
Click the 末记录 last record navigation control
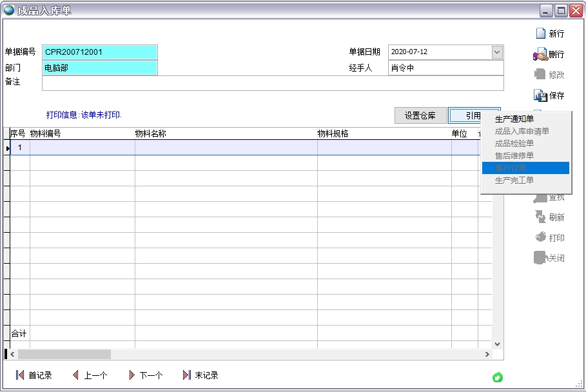click(x=201, y=375)
